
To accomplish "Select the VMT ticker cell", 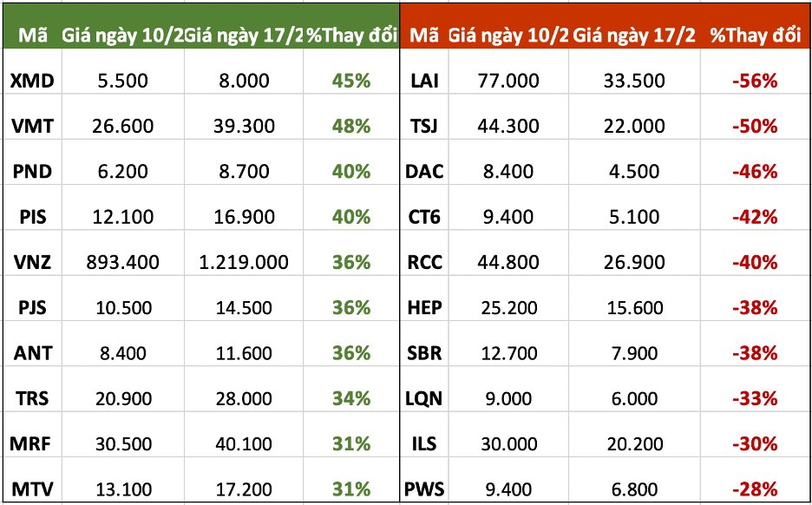I will tap(33, 126).
